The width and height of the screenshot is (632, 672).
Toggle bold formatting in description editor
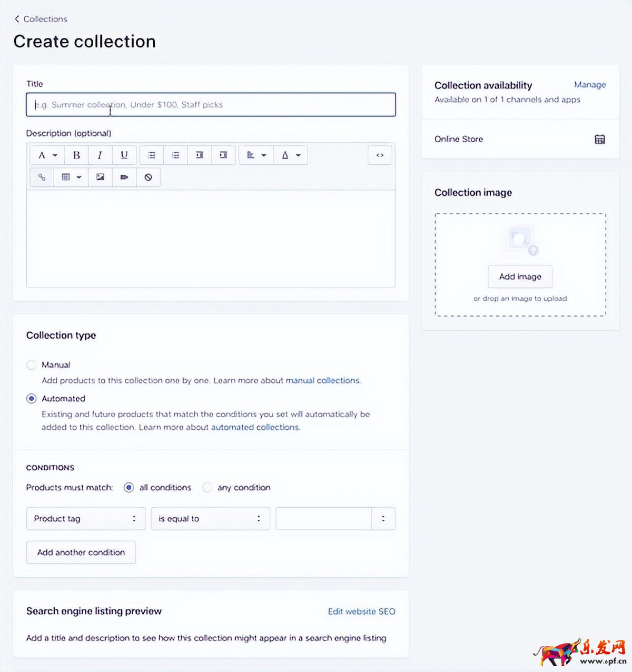(x=76, y=155)
